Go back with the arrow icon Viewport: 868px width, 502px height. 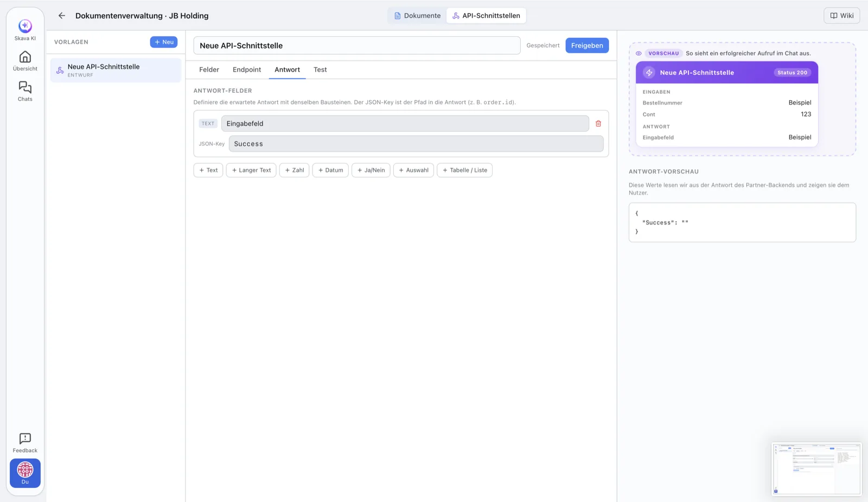coord(62,16)
